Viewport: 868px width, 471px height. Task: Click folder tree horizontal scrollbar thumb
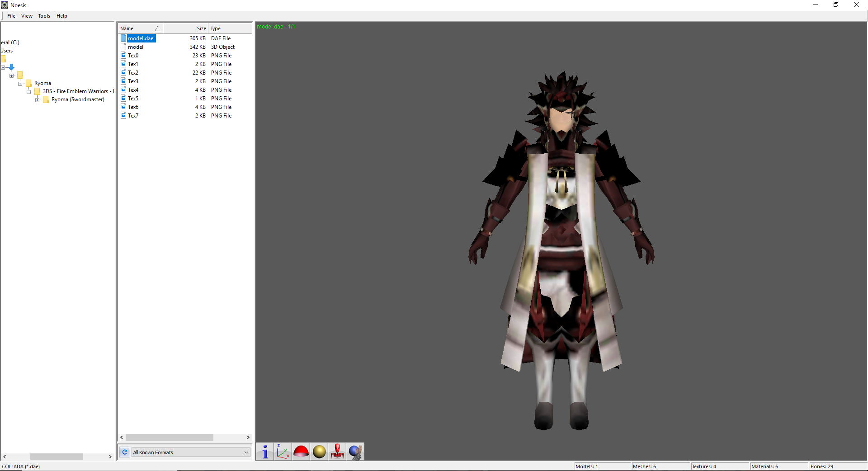point(57,457)
